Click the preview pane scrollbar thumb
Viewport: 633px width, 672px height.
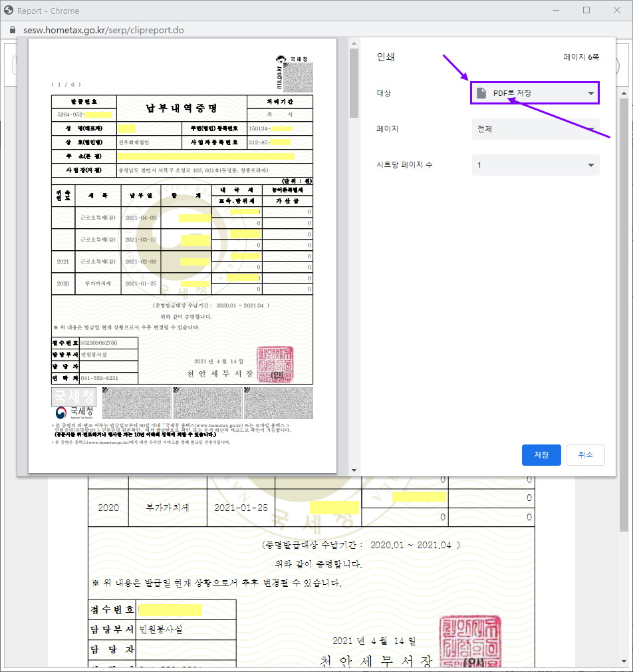pyautogui.click(x=354, y=83)
